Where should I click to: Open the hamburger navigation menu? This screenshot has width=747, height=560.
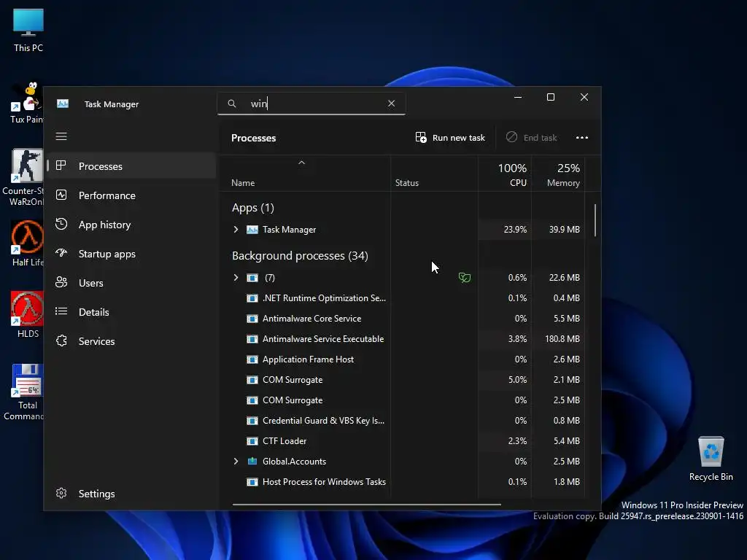click(x=61, y=136)
